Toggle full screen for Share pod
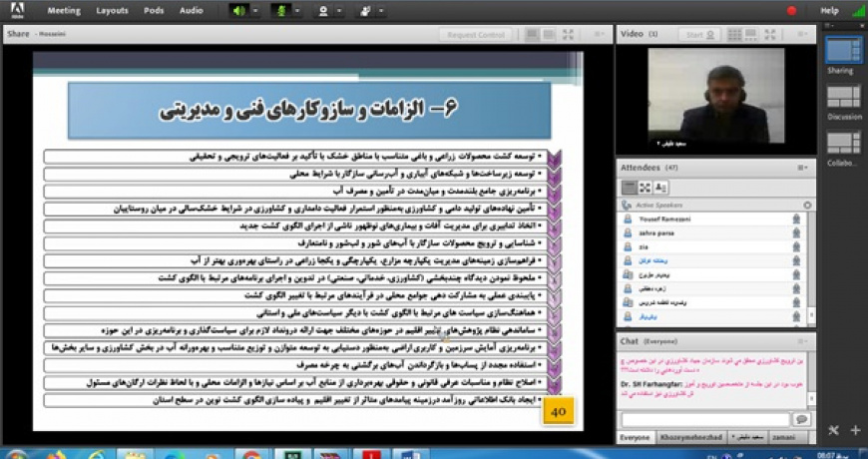868x459 pixels. click(x=568, y=34)
